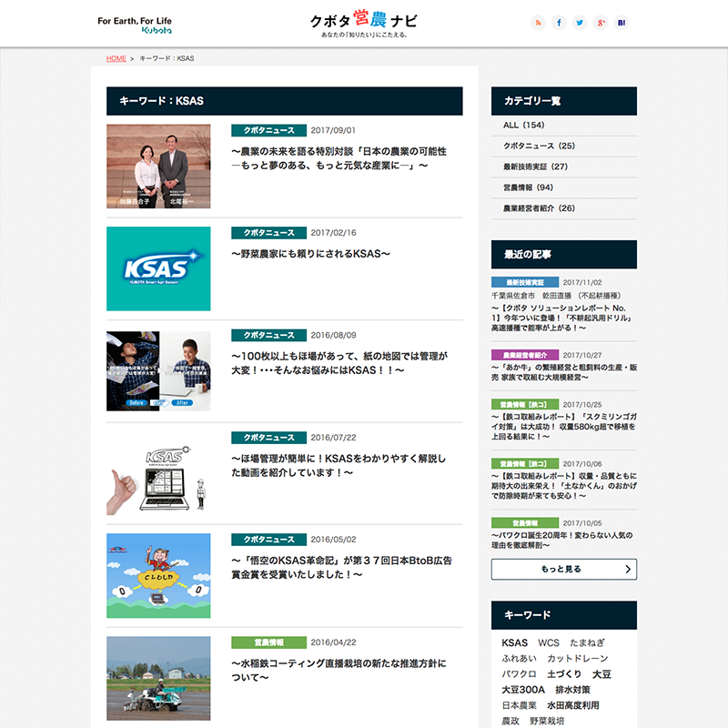Click the rice planter field thumbnail
Viewport: 728px width, 728px height.
click(158, 678)
